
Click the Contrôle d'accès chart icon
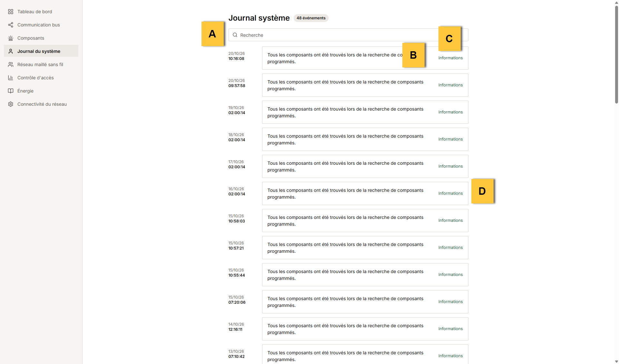pyautogui.click(x=11, y=78)
